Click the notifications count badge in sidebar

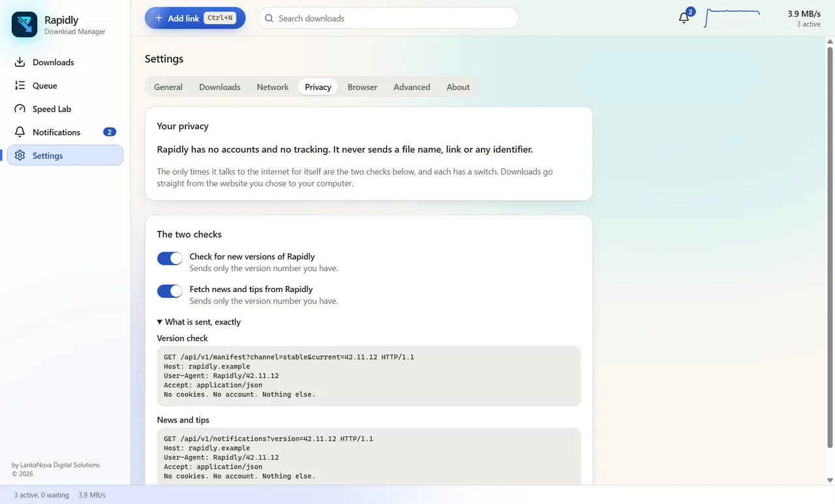[x=110, y=132]
